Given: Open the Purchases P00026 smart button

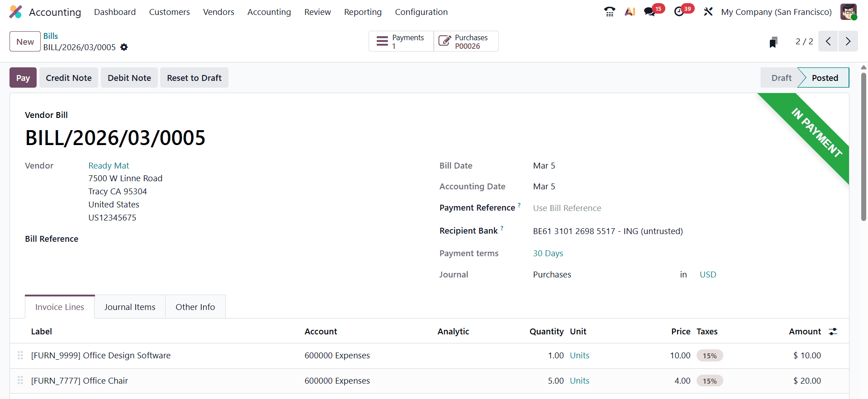Looking at the screenshot, I should [x=466, y=41].
